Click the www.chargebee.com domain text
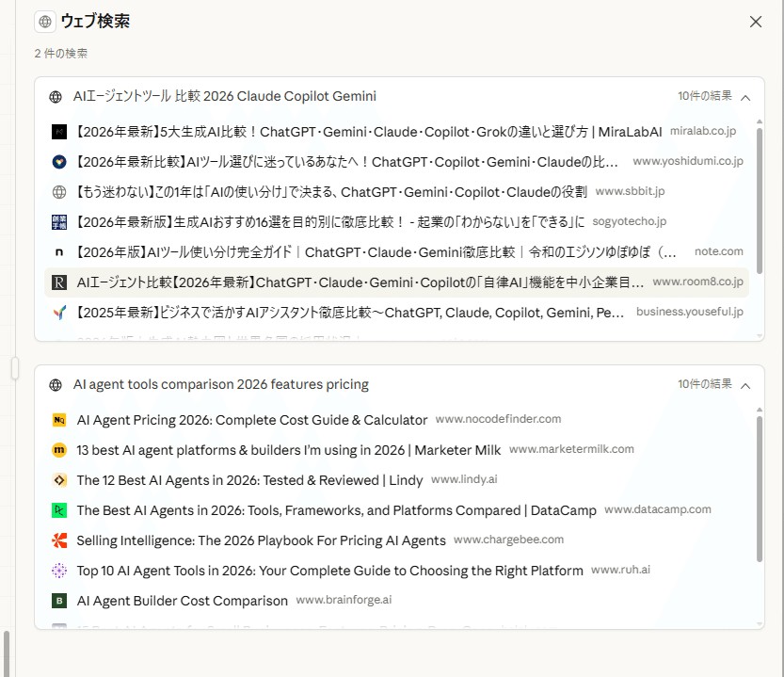This screenshot has height=677, width=784. click(x=508, y=540)
